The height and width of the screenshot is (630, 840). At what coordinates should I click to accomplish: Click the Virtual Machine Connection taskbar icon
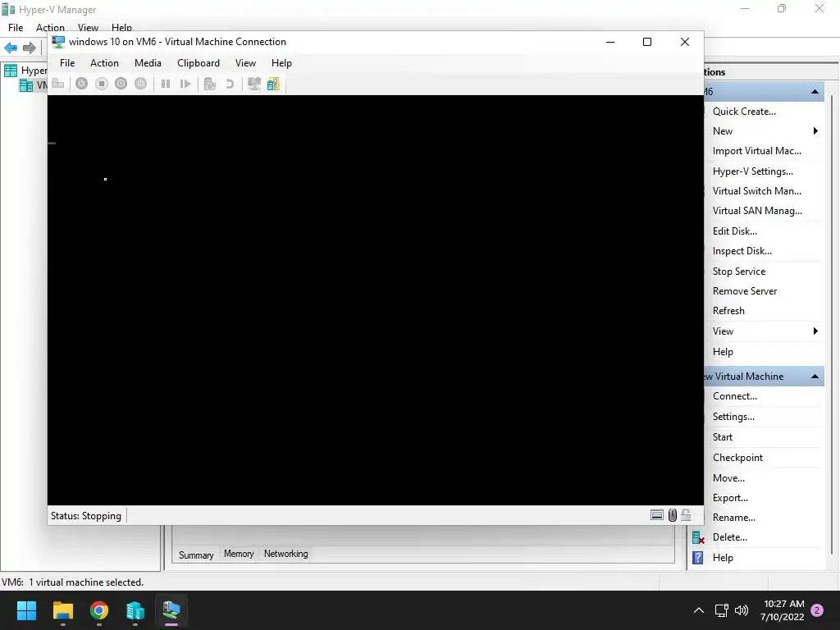[x=171, y=610]
